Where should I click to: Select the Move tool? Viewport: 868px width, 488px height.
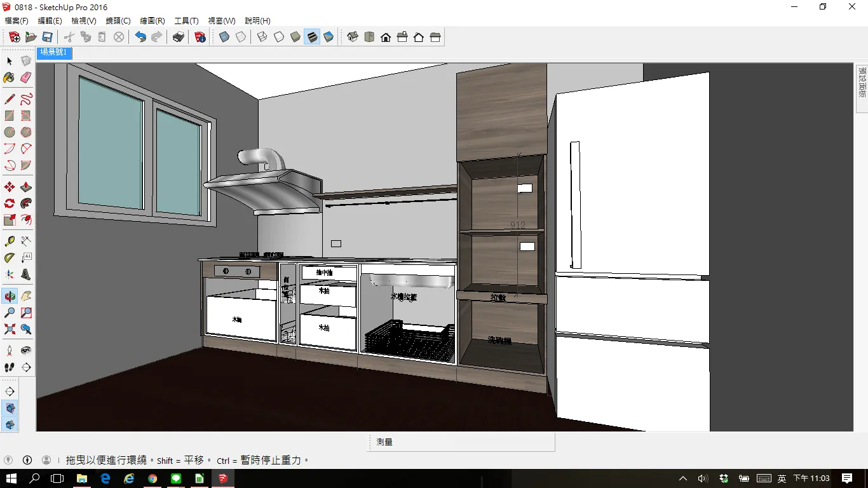click(x=10, y=187)
